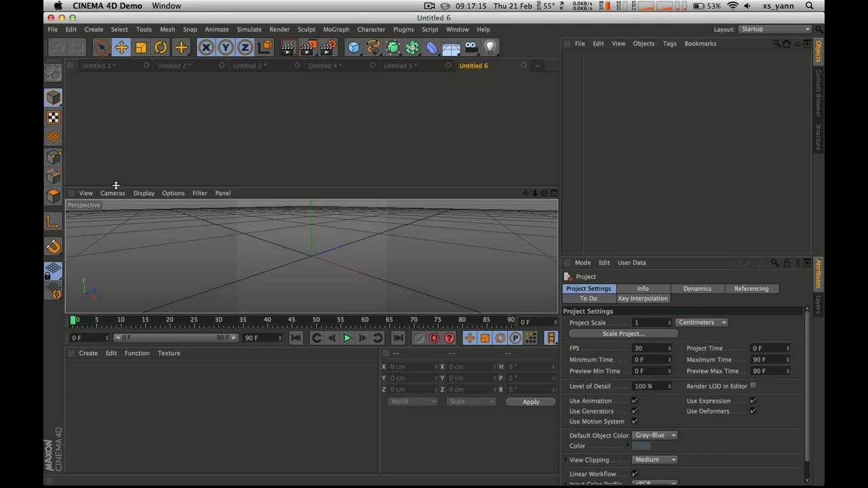Open material manager Create menu
868x488 pixels.
(x=88, y=353)
